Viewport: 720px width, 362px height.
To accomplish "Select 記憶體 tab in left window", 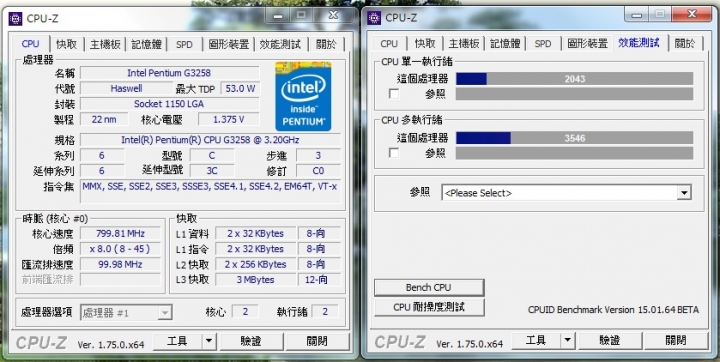I will pos(146,44).
